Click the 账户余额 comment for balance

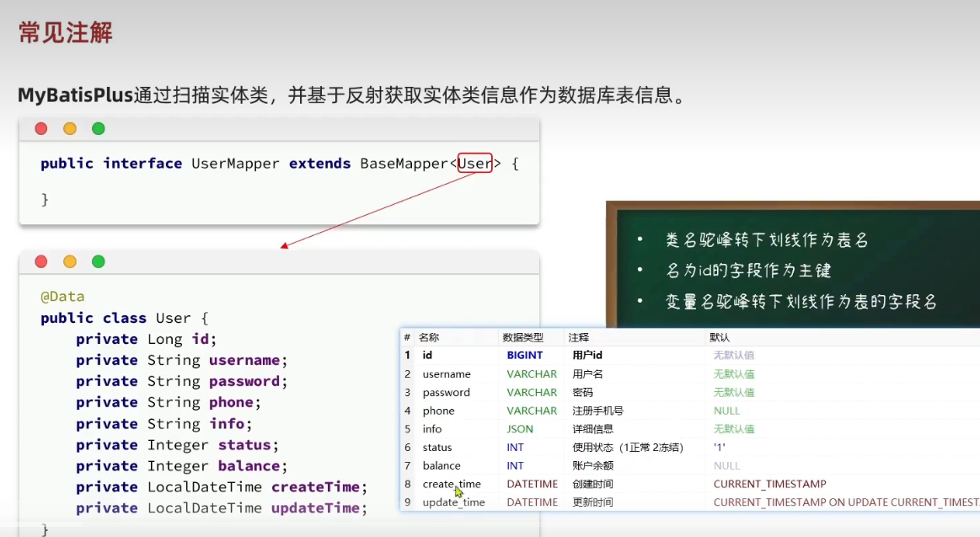click(x=592, y=466)
